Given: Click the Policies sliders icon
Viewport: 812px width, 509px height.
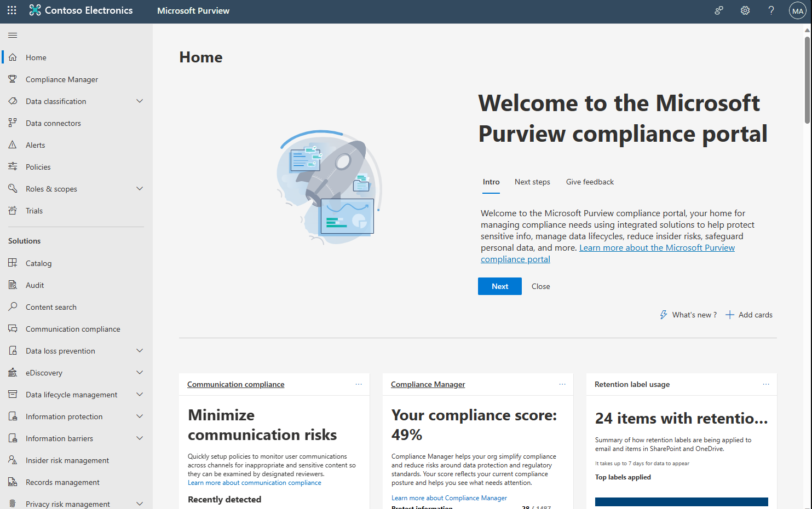Looking at the screenshot, I should coord(13,167).
